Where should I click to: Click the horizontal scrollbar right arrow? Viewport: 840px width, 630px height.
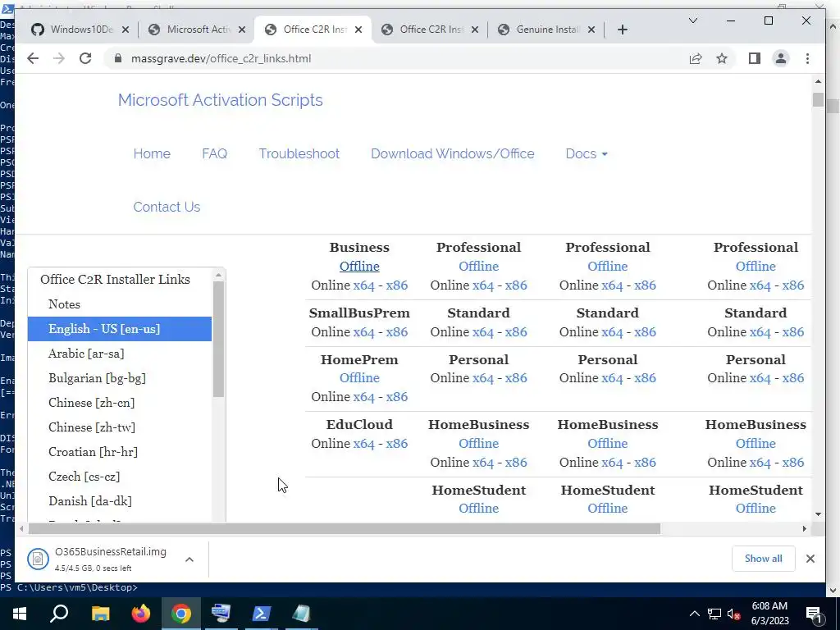pyautogui.click(x=804, y=529)
